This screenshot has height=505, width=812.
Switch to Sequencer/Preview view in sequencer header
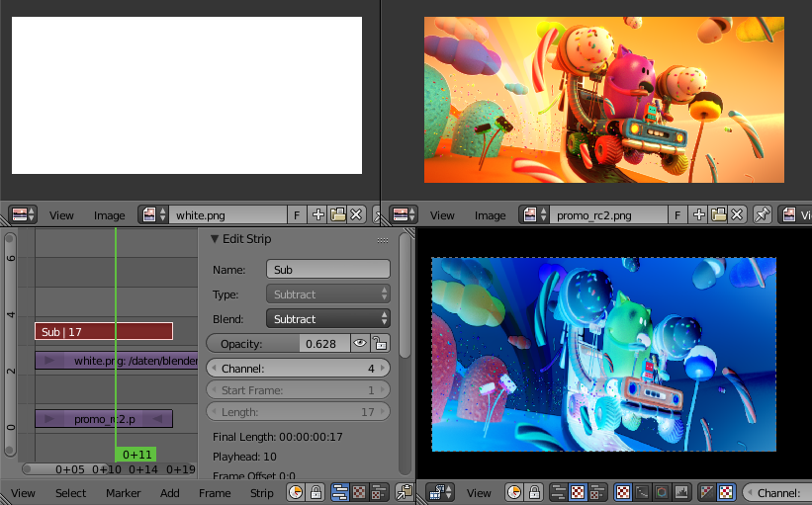point(379,492)
